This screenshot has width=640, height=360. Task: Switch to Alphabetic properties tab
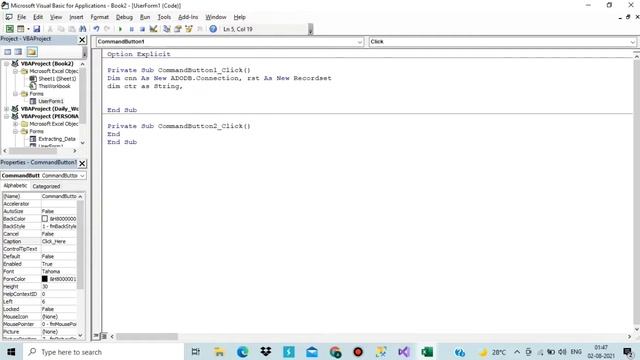[x=15, y=186]
